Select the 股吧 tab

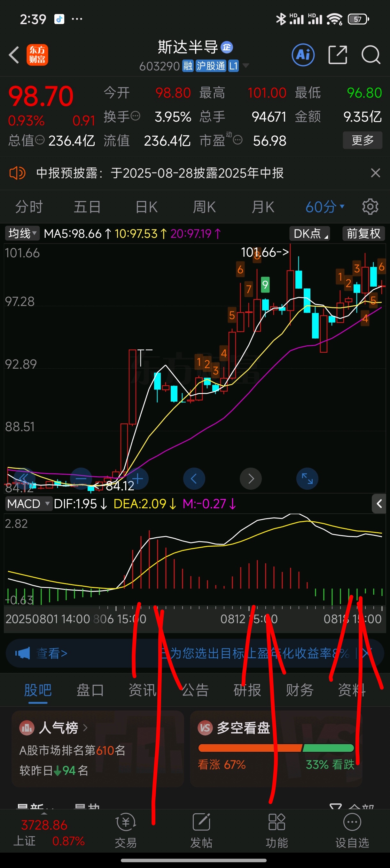38,690
